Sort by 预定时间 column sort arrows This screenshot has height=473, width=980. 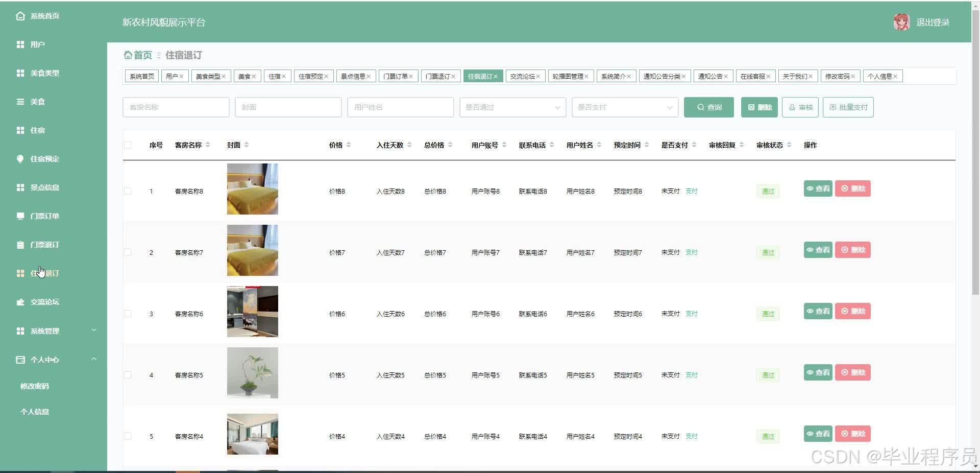647,145
